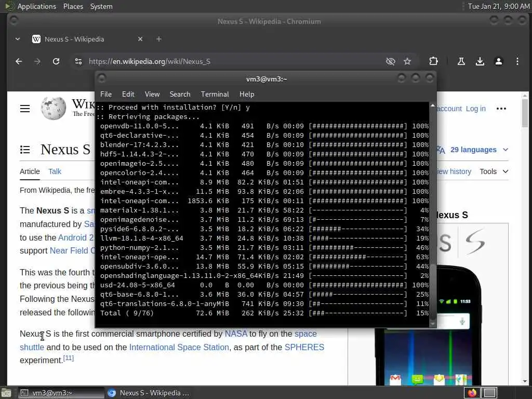Open Wikipedia personal tools three-dot menu
The height and width of the screenshot is (399, 532).
[x=501, y=109]
